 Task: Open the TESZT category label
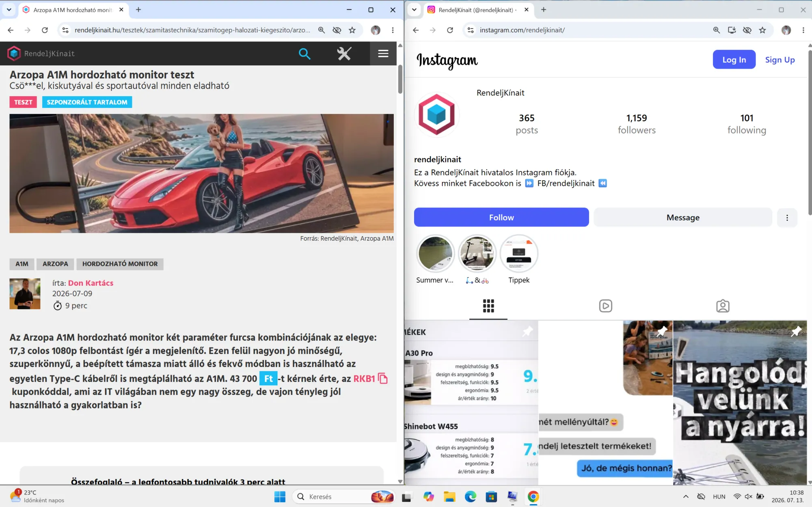[x=23, y=102]
